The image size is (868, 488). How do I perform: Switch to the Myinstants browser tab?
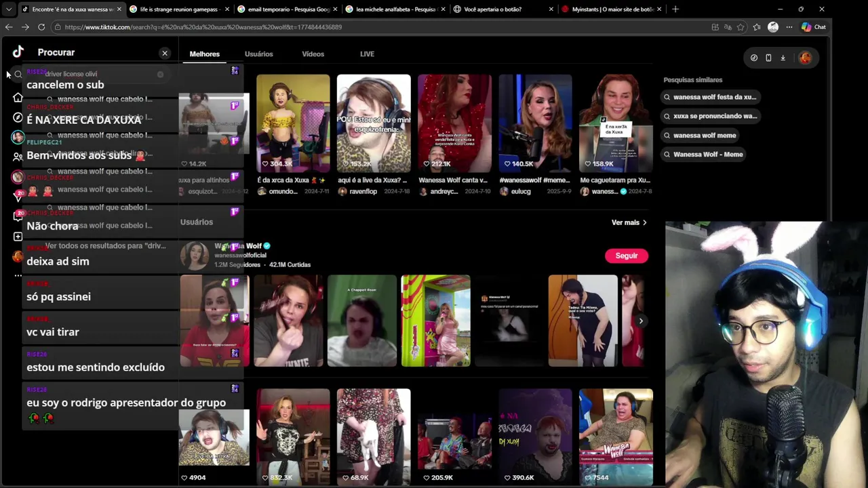pyautogui.click(x=610, y=9)
